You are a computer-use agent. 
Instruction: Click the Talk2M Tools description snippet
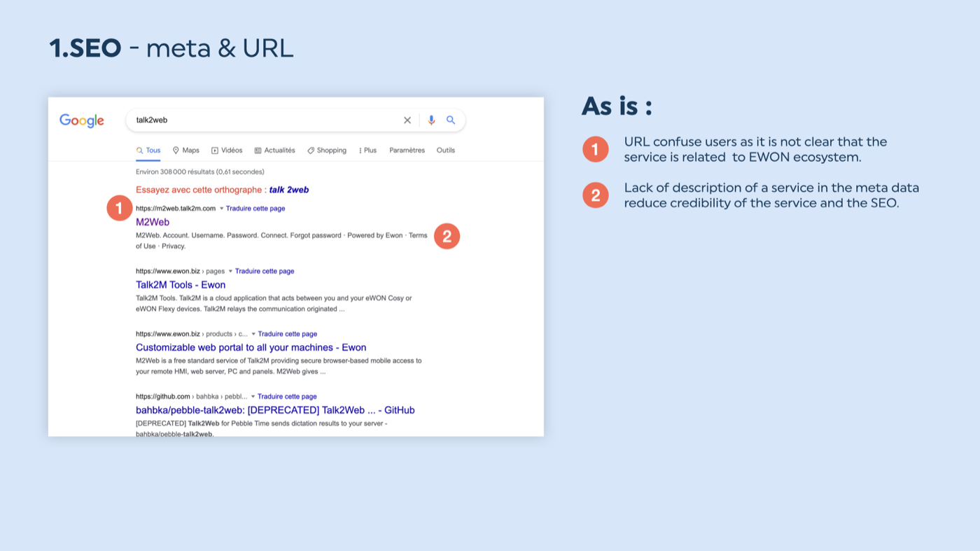tap(274, 303)
